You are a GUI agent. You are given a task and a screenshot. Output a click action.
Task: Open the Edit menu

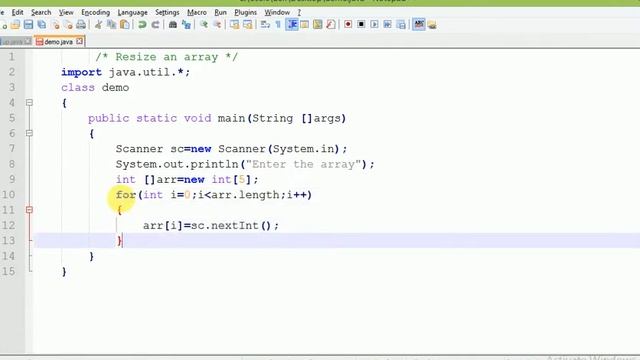[17, 12]
